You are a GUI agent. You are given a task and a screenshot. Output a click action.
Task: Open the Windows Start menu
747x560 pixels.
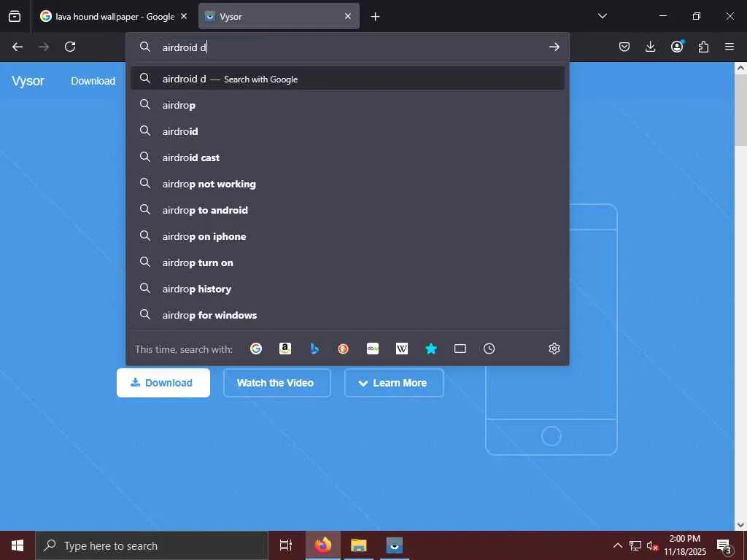(x=18, y=545)
